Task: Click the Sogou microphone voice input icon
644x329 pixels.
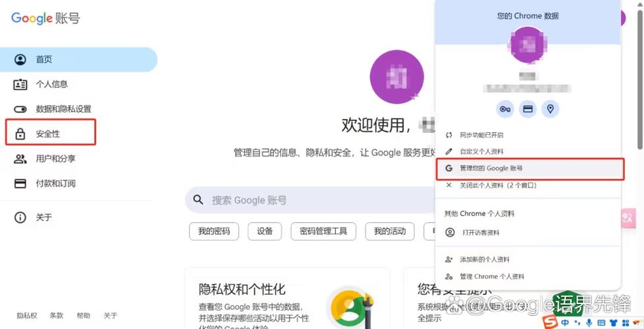Action: (589, 322)
